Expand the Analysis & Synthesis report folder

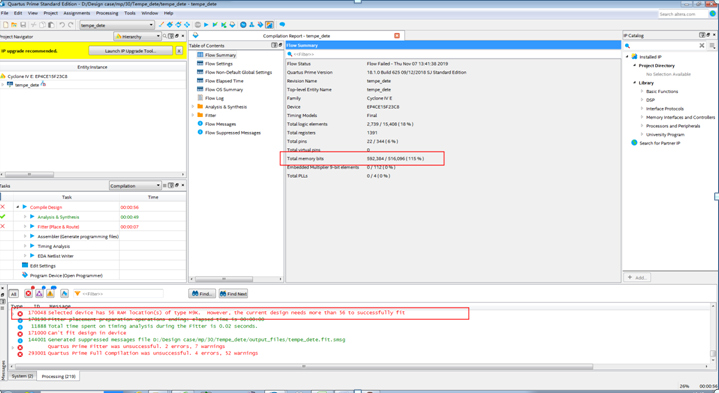pos(193,106)
